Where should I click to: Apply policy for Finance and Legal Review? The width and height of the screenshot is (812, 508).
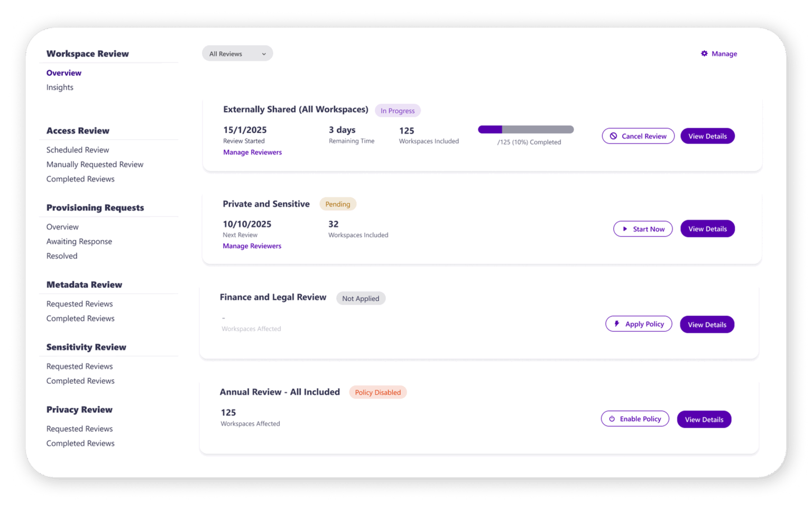click(639, 323)
